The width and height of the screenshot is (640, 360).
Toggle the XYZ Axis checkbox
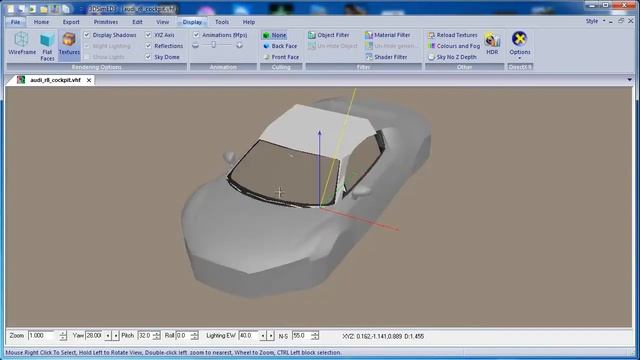click(148, 35)
